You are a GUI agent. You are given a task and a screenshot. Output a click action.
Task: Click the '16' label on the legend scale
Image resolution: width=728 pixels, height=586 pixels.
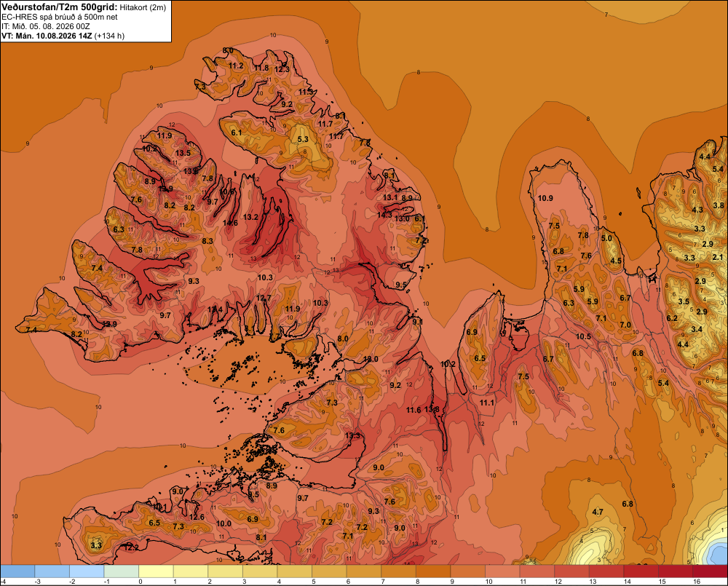pyautogui.click(x=697, y=582)
